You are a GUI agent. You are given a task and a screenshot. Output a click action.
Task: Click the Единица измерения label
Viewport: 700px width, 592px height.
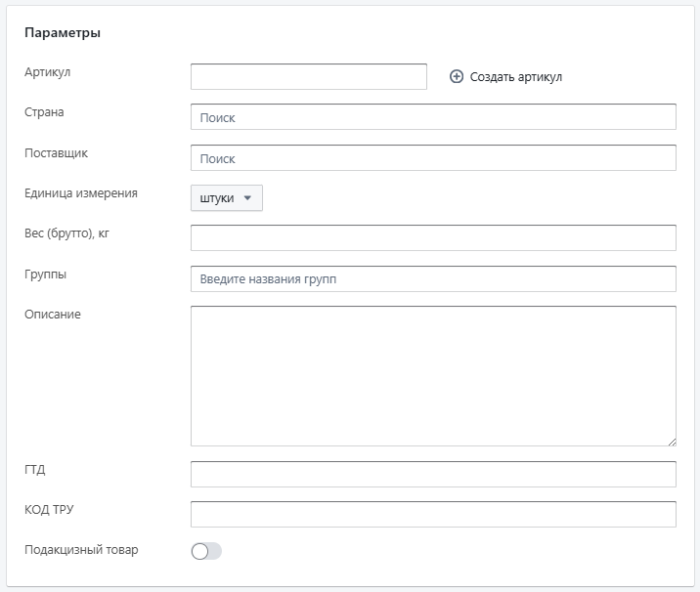[81, 193]
